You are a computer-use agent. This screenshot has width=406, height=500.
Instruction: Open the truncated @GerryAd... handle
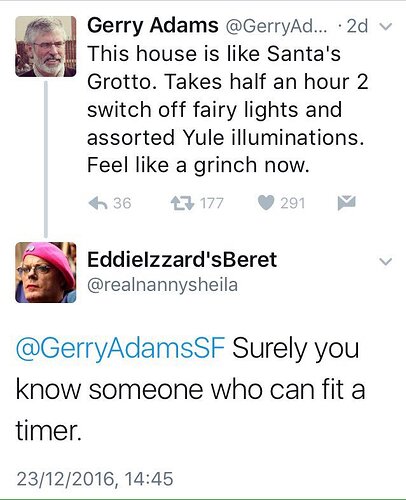[x=276, y=26]
